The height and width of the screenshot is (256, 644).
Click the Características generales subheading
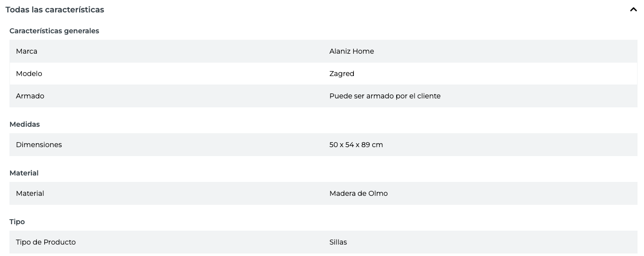coord(54,31)
